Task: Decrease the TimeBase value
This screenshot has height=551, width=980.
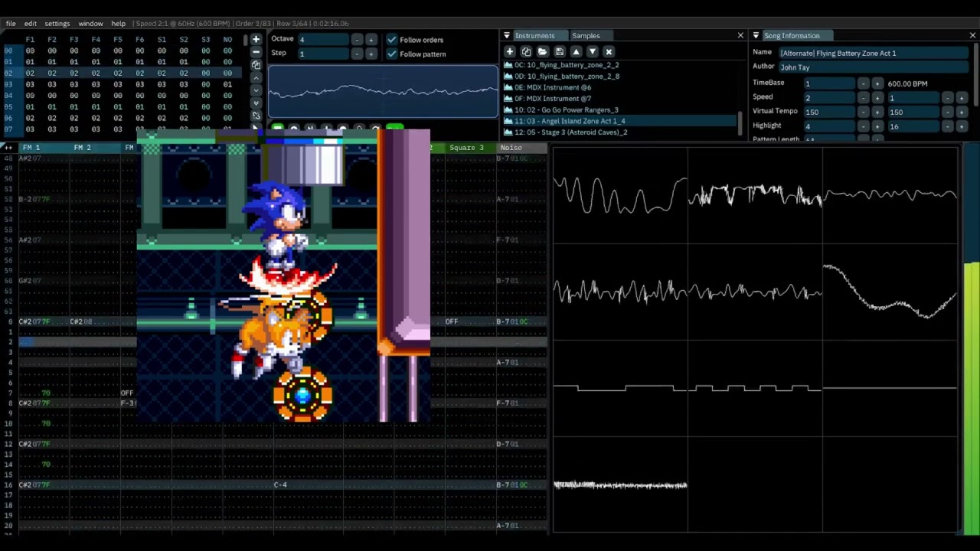Action: pyautogui.click(x=864, y=83)
